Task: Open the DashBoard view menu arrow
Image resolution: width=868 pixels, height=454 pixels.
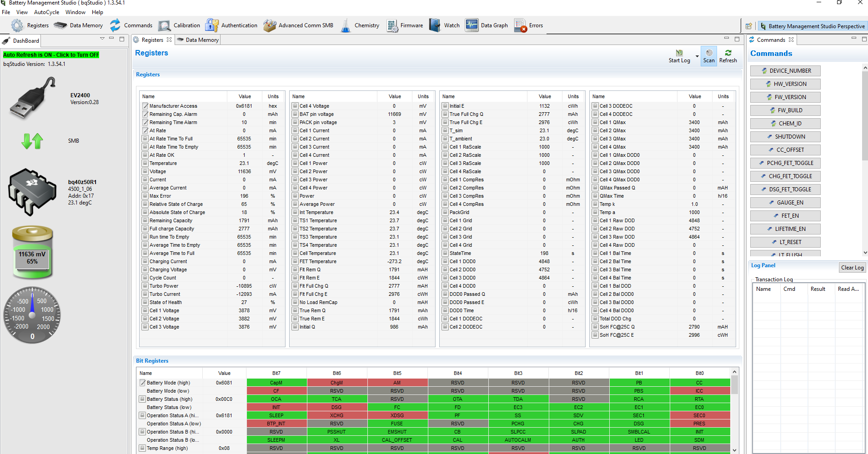Action: (102, 39)
